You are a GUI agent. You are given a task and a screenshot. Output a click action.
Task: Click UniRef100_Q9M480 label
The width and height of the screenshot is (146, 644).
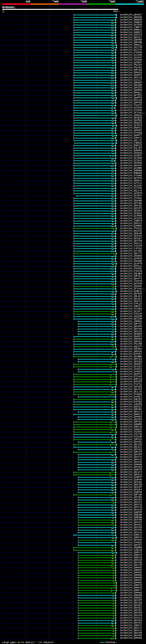click(x=131, y=583)
